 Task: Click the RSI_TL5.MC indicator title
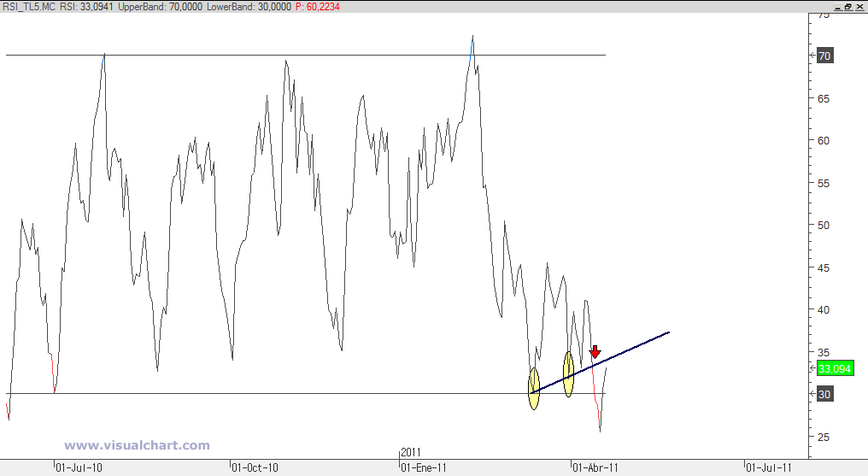pyautogui.click(x=29, y=7)
